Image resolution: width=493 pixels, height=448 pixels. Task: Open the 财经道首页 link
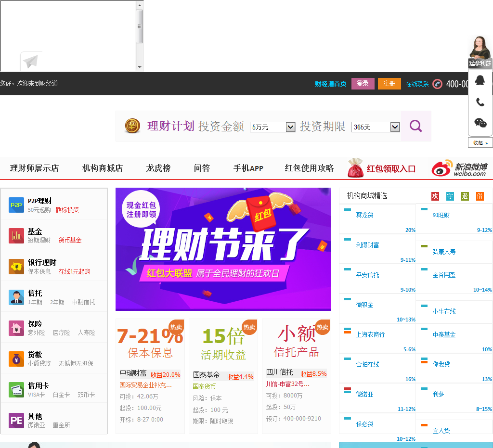click(330, 84)
